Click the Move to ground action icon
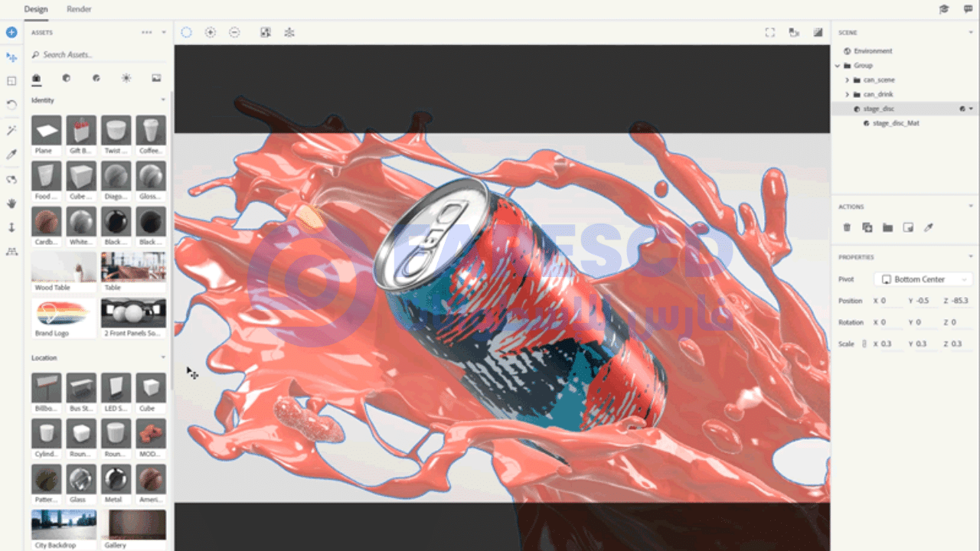 point(908,227)
